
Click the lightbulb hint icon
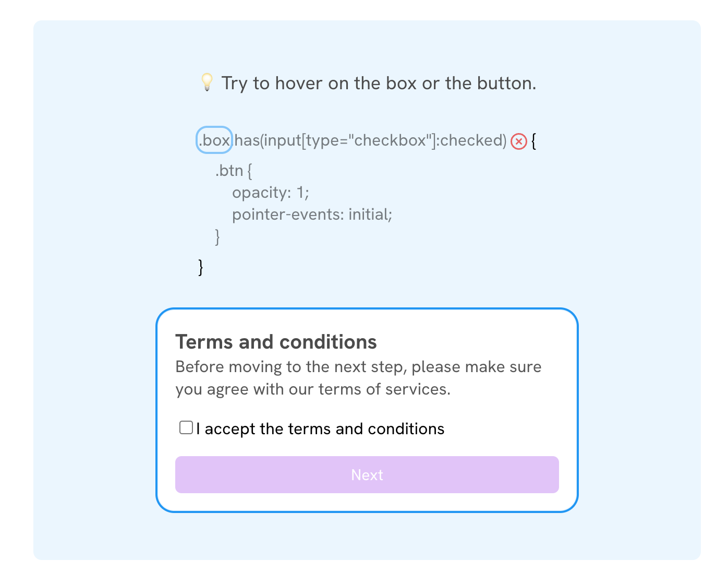coord(207,82)
